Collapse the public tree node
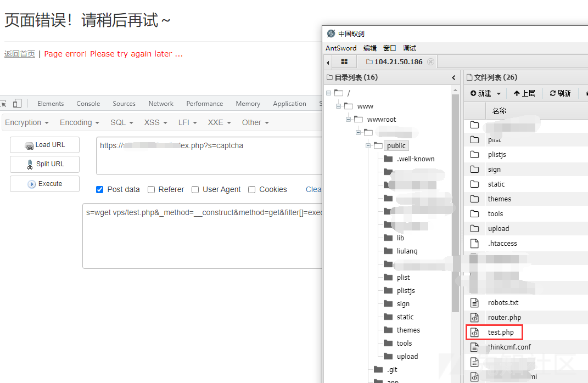The height and width of the screenshot is (383, 588). [368, 145]
